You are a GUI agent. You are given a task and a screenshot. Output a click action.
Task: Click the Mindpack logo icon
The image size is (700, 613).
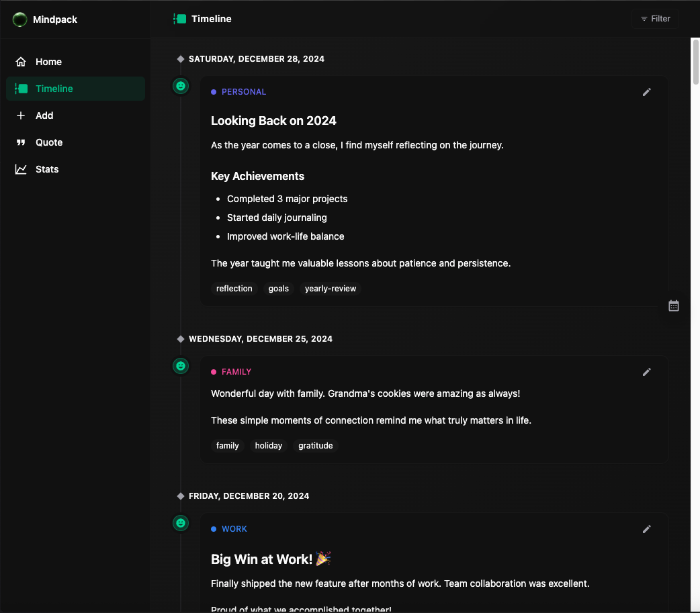(19, 19)
